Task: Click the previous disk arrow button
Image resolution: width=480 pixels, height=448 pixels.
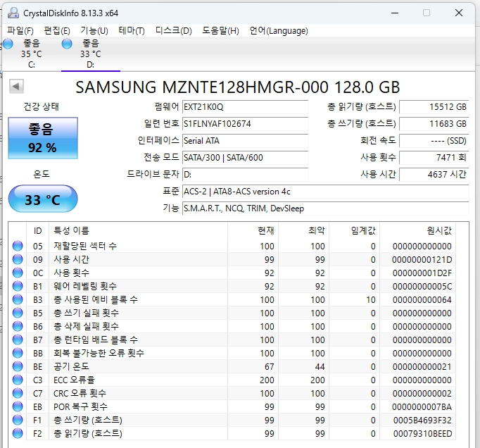Action: tap(16, 87)
